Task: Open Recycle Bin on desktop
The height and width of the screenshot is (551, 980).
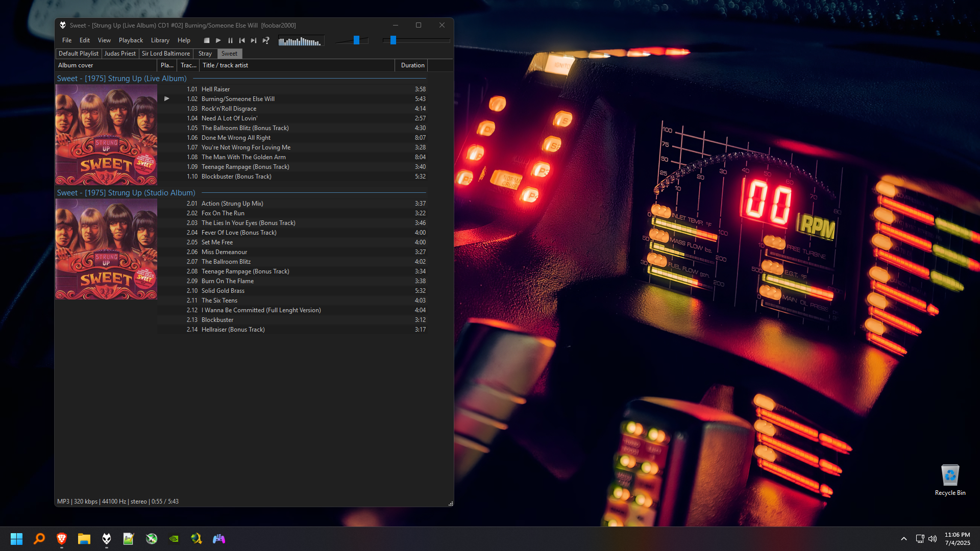Action: [x=950, y=480]
